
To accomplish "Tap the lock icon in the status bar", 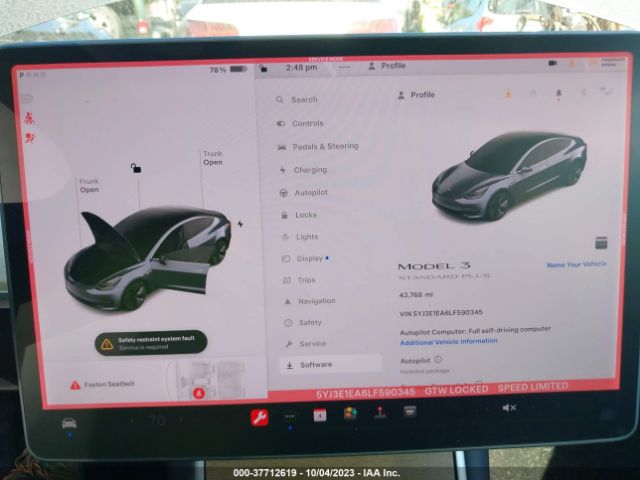I will (x=263, y=69).
